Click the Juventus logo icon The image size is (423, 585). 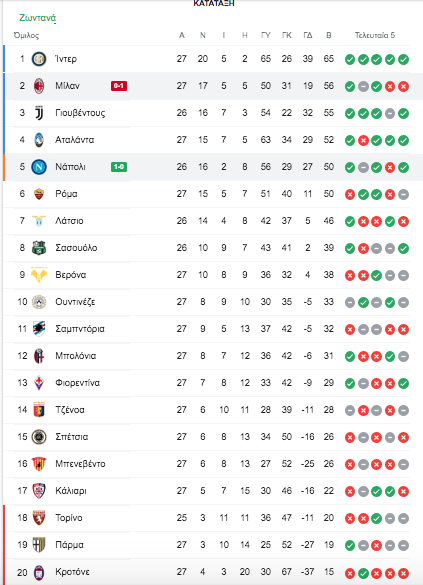click(x=39, y=113)
